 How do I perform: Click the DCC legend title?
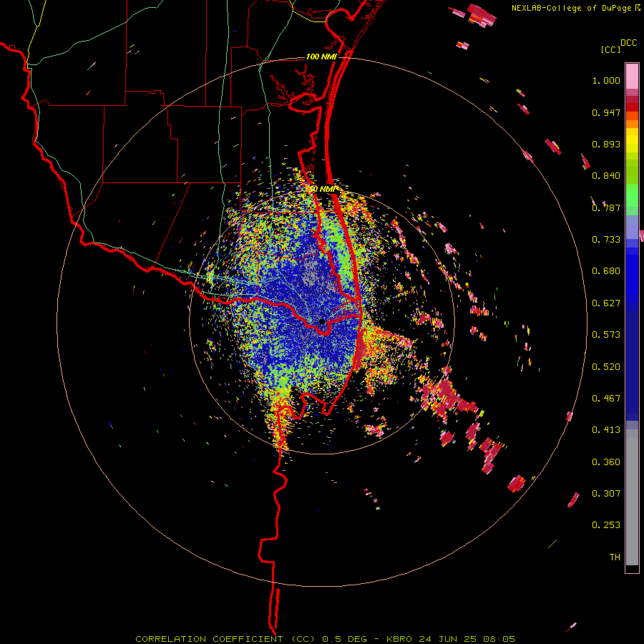(628, 43)
